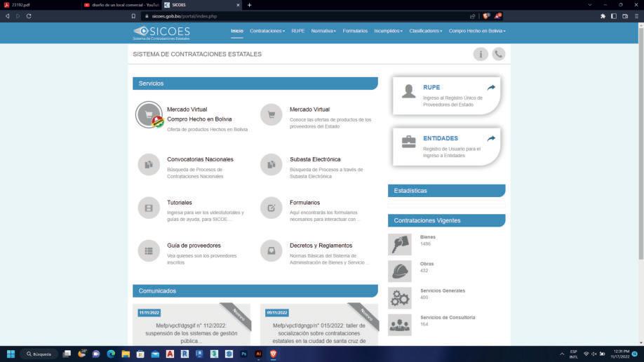
Task: Open the RUPE navigation item
Action: 297,31
